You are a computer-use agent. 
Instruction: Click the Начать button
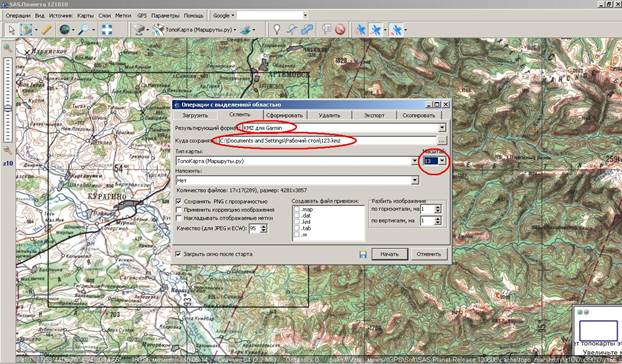point(389,254)
